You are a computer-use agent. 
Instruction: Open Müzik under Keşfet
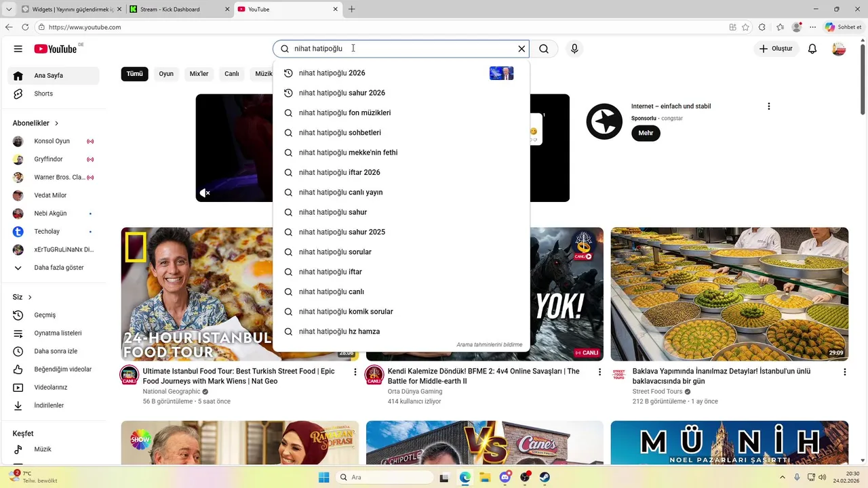pos(54,449)
